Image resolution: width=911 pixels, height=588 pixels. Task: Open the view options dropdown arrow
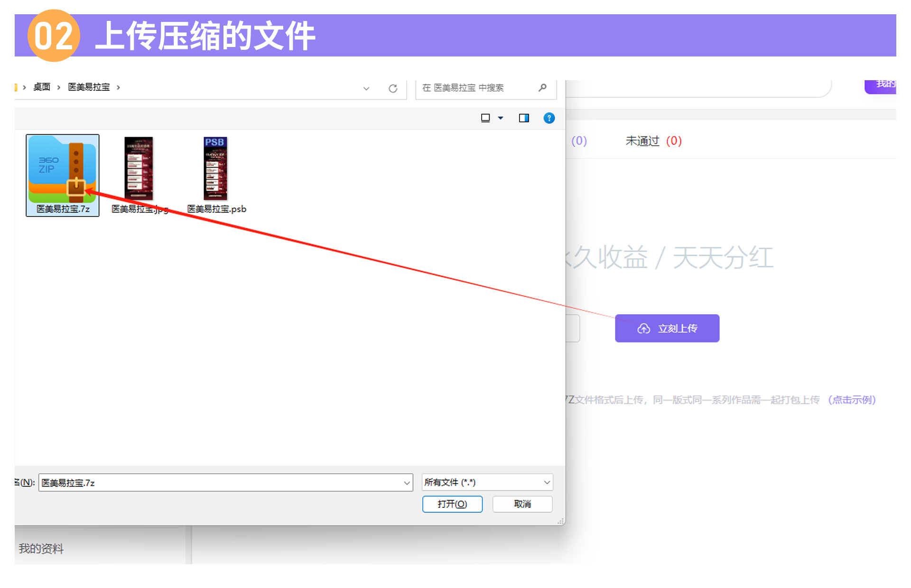(501, 118)
